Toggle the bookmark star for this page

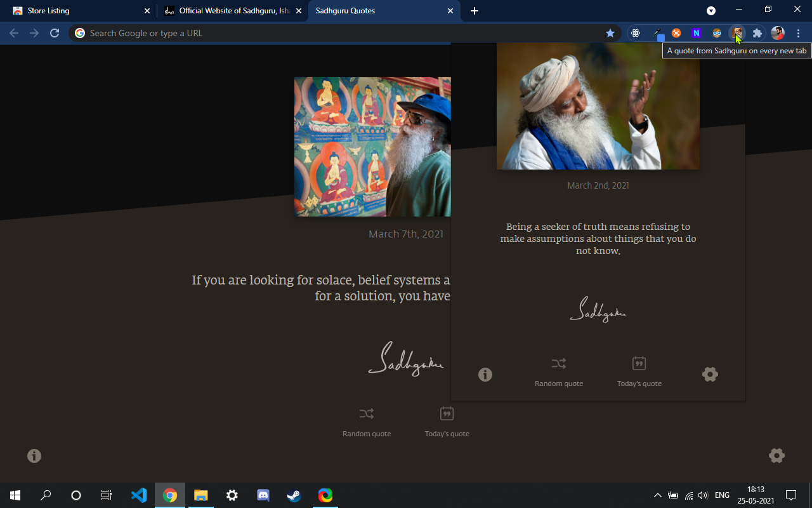(x=610, y=32)
